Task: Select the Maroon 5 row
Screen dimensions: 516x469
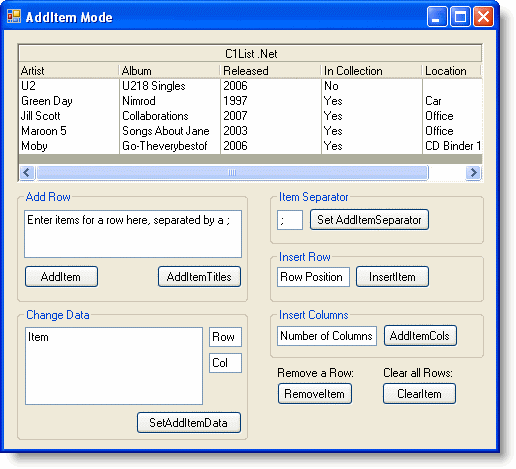Action: coord(251,131)
